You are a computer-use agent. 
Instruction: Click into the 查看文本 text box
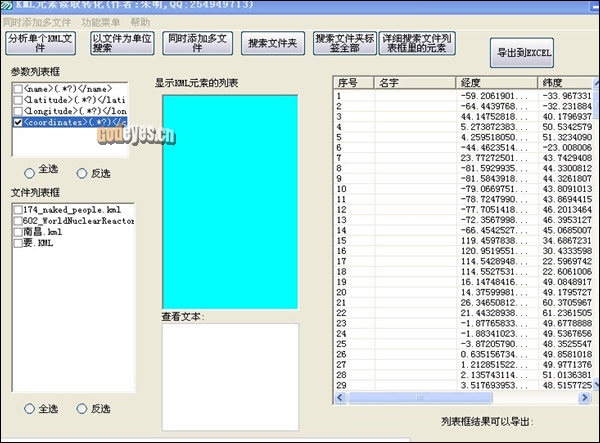(x=230, y=377)
